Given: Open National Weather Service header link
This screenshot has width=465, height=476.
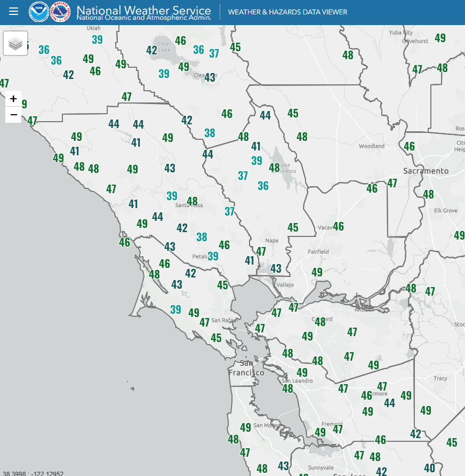Looking at the screenshot, I should coord(143,10).
